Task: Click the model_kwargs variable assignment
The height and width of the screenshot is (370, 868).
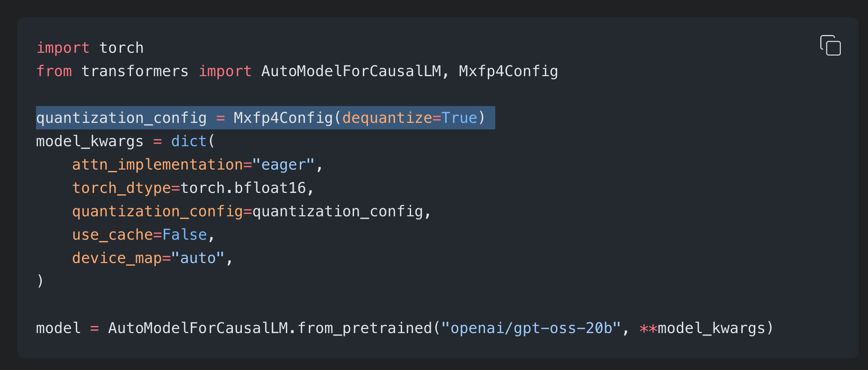Action: pos(90,141)
